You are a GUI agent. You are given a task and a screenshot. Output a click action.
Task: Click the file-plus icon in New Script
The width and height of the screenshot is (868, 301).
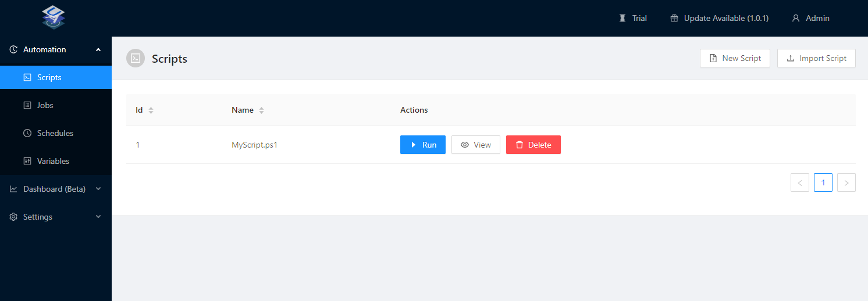coord(713,58)
